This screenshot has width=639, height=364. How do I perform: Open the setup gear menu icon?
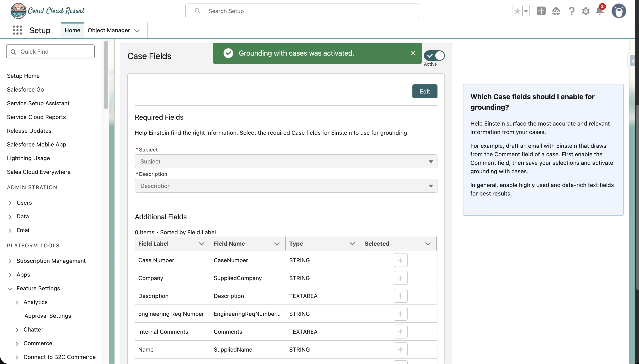(586, 11)
